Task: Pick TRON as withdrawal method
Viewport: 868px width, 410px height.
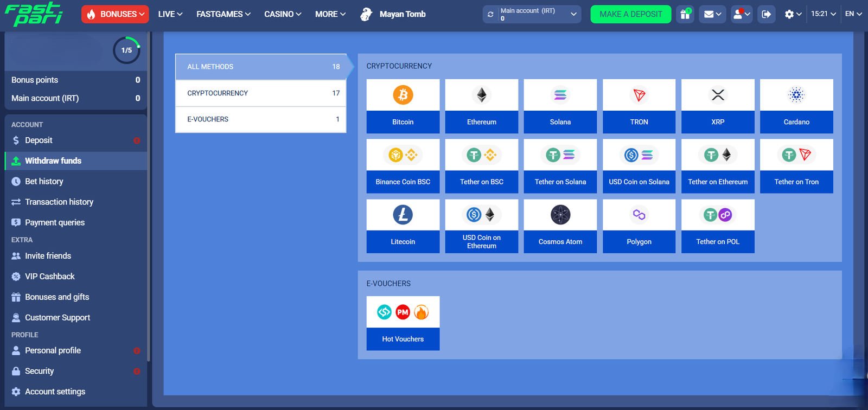Action: click(639, 106)
